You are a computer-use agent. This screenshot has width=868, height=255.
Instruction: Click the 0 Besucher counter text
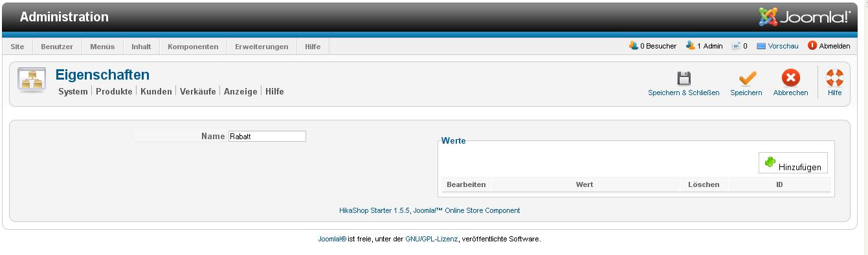click(x=658, y=47)
